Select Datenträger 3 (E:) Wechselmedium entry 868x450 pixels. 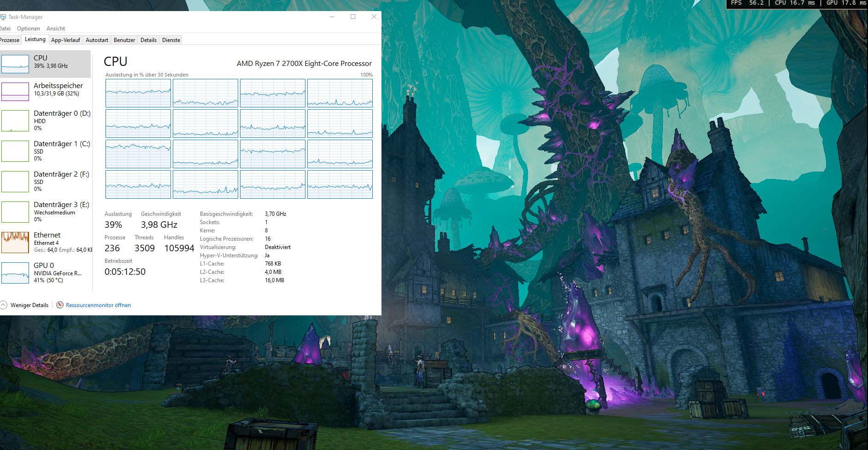pos(46,212)
